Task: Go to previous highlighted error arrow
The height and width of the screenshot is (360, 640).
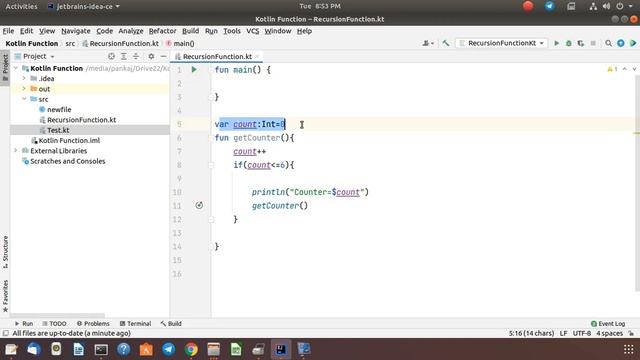Action: pos(624,69)
